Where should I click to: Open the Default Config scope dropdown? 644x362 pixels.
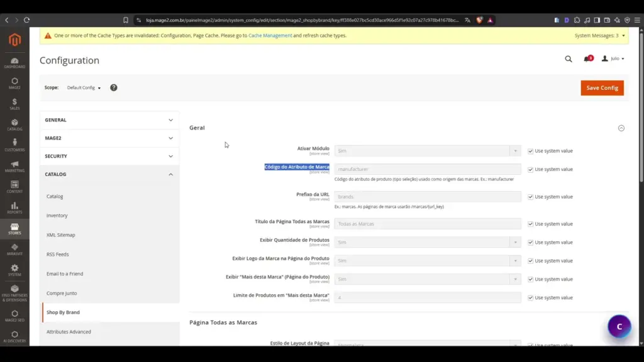point(84,88)
